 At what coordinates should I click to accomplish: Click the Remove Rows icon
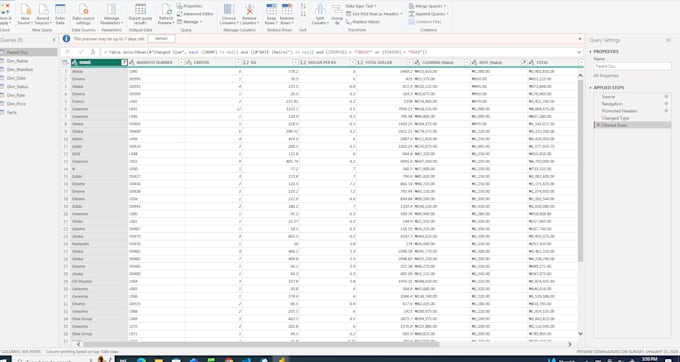pyautogui.click(x=287, y=10)
